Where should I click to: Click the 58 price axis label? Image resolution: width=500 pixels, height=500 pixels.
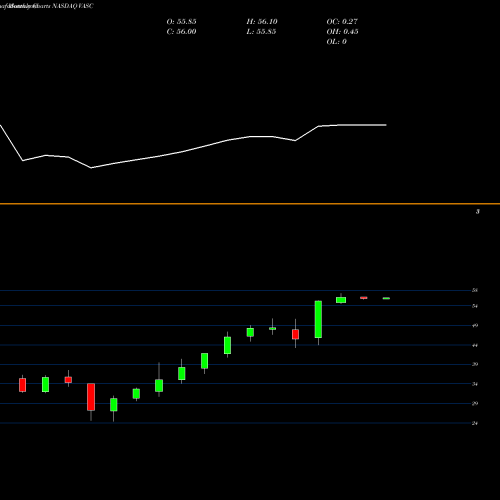pos(475,290)
